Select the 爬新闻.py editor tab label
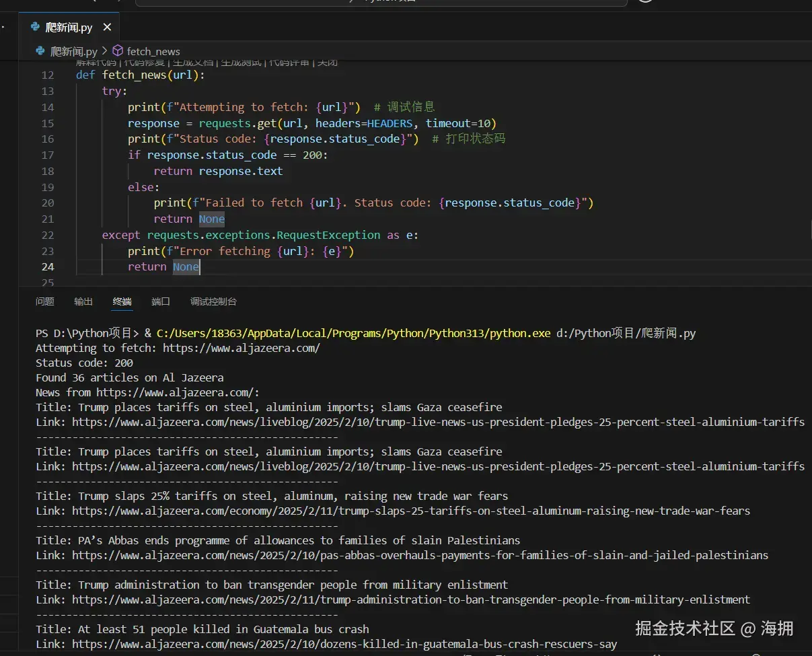This screenshot has width=812, height=656. (69, 28)
